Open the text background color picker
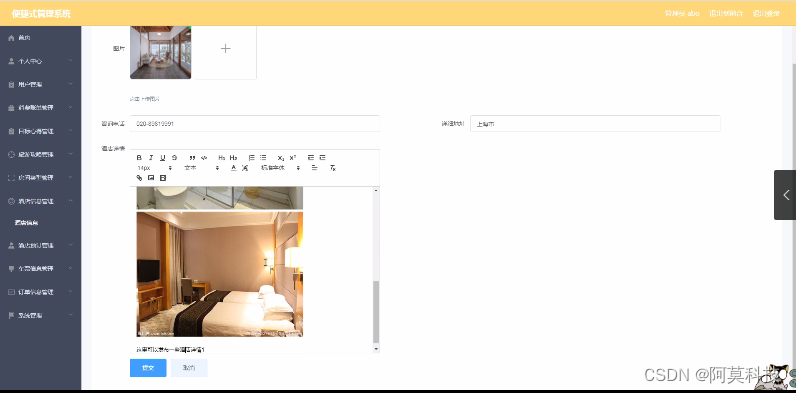 (x=245, y=168)
